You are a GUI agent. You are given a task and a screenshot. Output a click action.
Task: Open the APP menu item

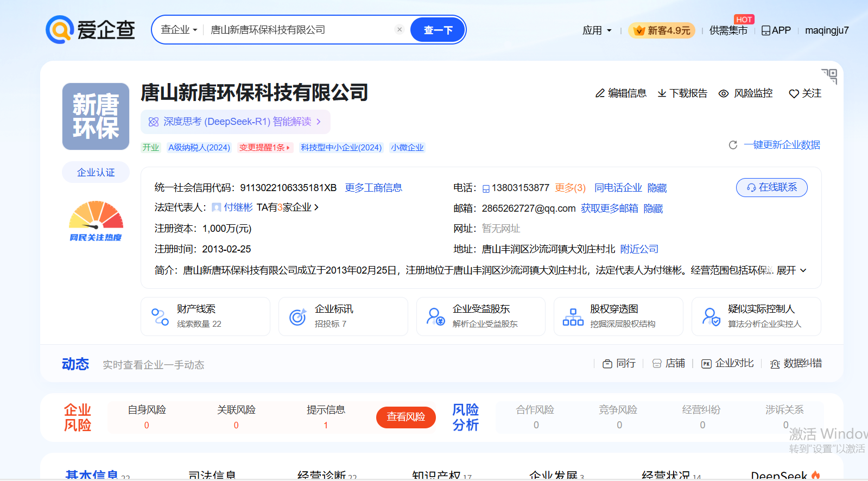click(x=776, y=30)
